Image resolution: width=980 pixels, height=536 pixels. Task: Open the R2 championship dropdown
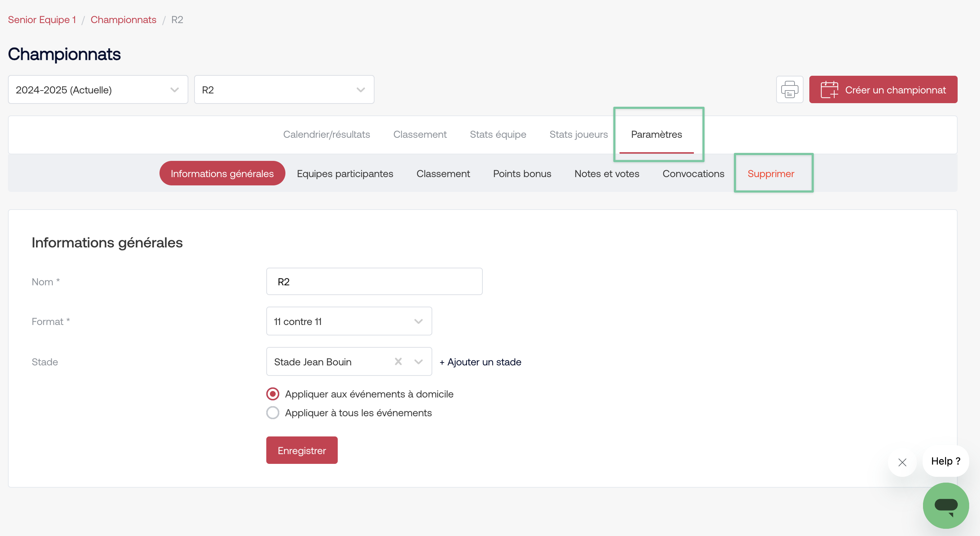tap(284, 90)
